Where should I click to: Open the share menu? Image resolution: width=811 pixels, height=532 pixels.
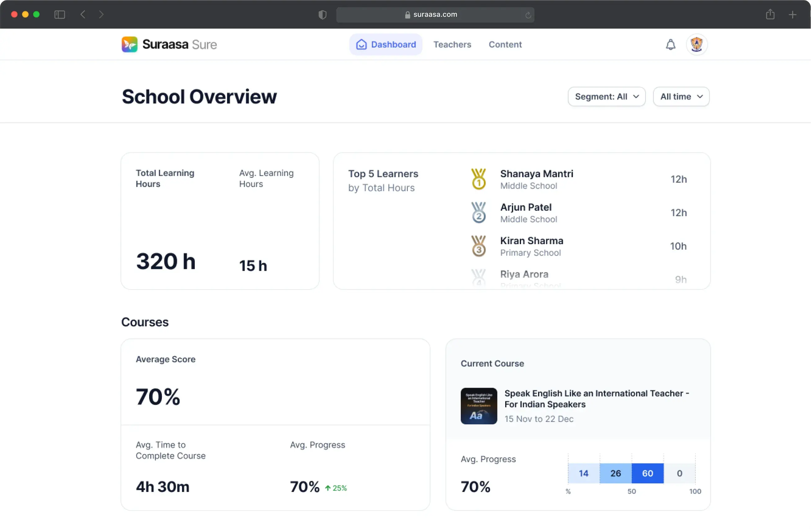pyautogui.click(x=770, y=14)
